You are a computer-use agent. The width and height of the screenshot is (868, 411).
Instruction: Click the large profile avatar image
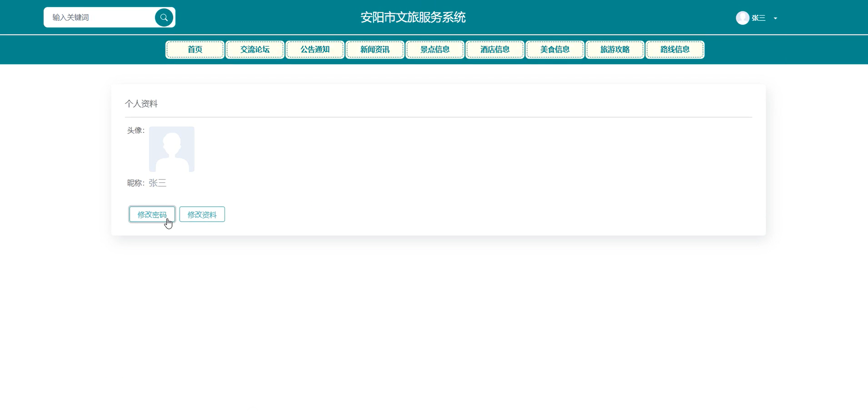[171, 149]
